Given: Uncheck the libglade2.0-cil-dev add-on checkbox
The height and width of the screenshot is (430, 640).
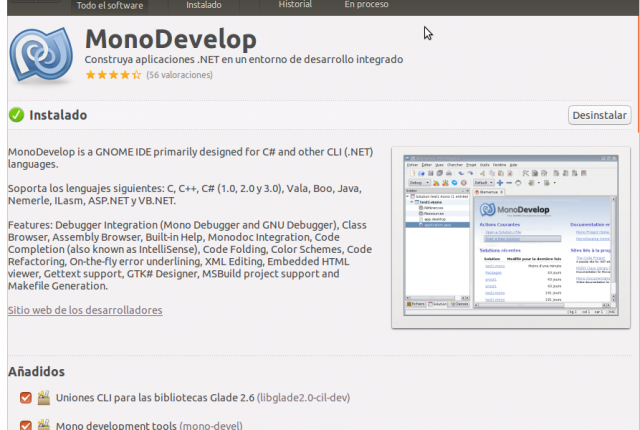Looking at the screenshot, I should coord(26,398).
